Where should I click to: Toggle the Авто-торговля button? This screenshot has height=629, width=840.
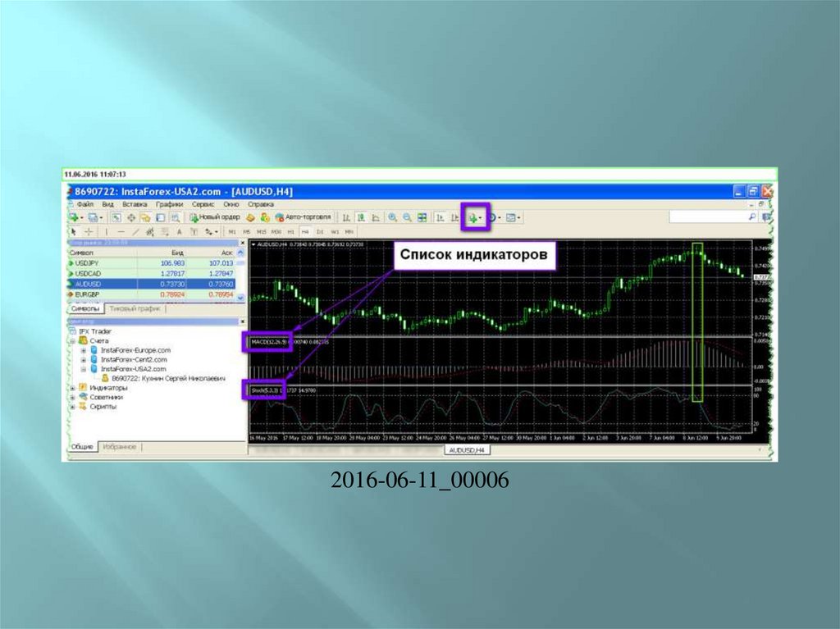(x=304, y=217)
